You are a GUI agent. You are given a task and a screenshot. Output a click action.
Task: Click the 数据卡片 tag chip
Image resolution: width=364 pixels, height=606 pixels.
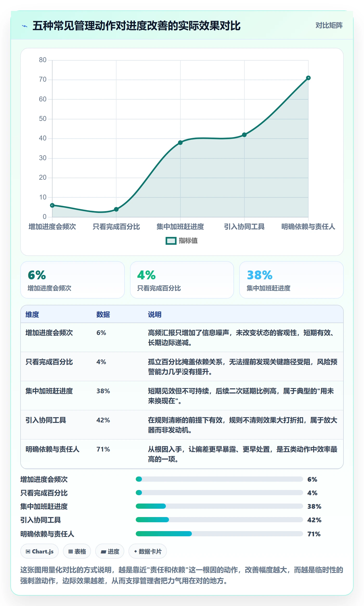[x=148, y=551]
